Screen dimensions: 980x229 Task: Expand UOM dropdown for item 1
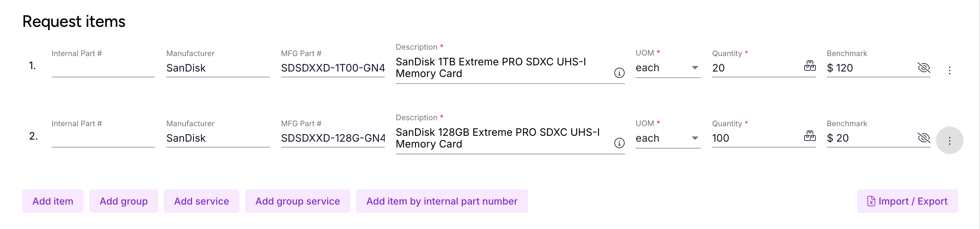pyautogui.click(x=694, y=68)
